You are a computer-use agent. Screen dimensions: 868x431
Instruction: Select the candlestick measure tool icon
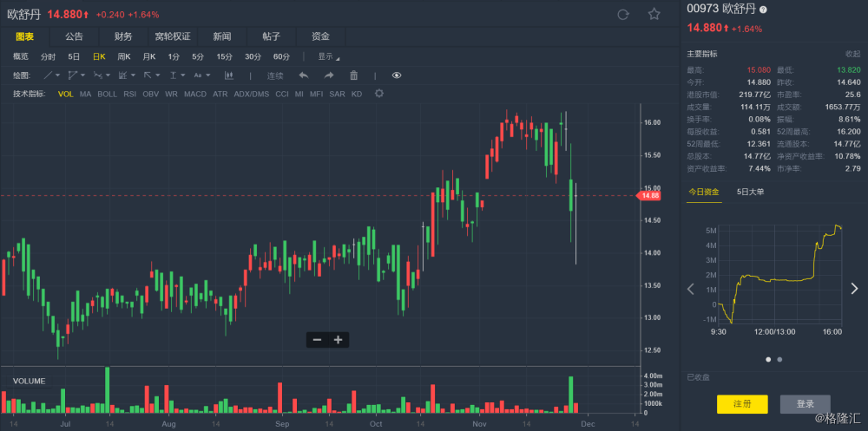click(x=228, y=75)
